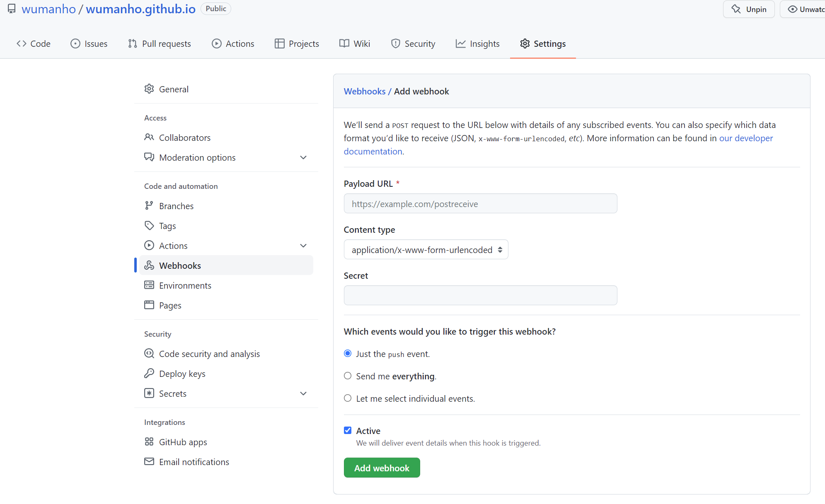Click the Webhooks icon in sidebar
The width and height of the screenshot is (825, 504).
click(x=149, y=265)
